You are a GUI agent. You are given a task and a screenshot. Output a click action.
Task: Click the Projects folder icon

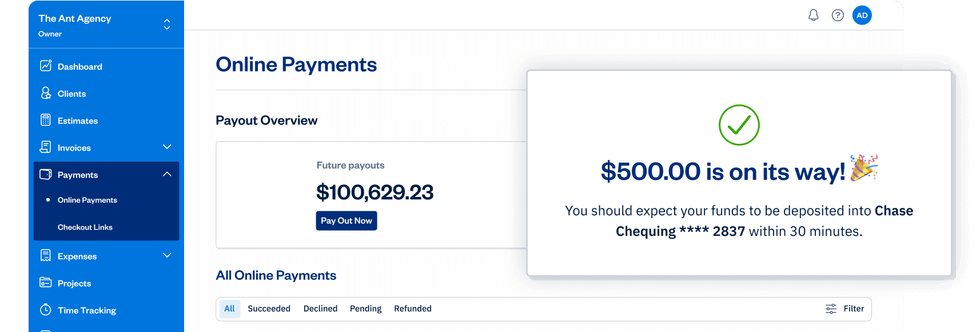pyautogui.click(x=46, y=282)
